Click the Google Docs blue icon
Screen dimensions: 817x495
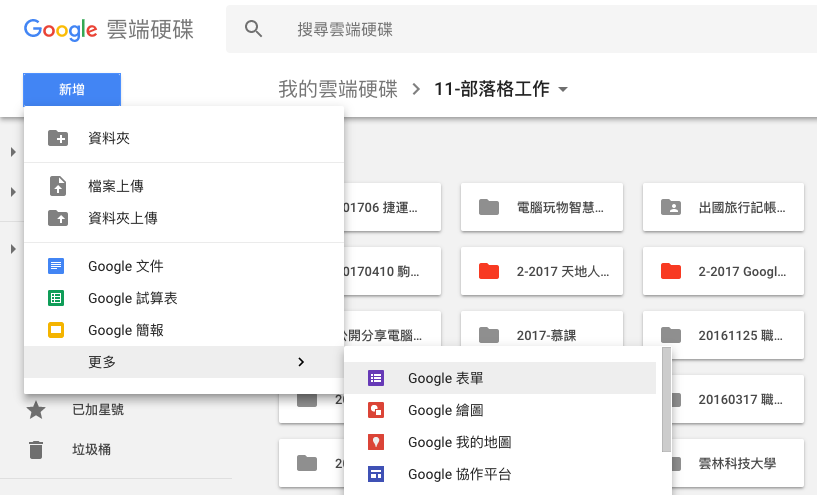coord(56,266)
